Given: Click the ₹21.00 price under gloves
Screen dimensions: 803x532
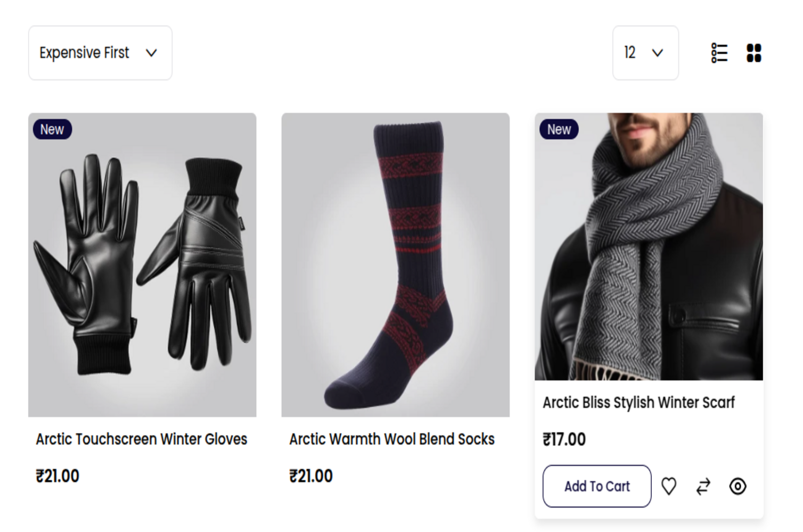Looking at the screenshot, I should (x=58, y=476).
